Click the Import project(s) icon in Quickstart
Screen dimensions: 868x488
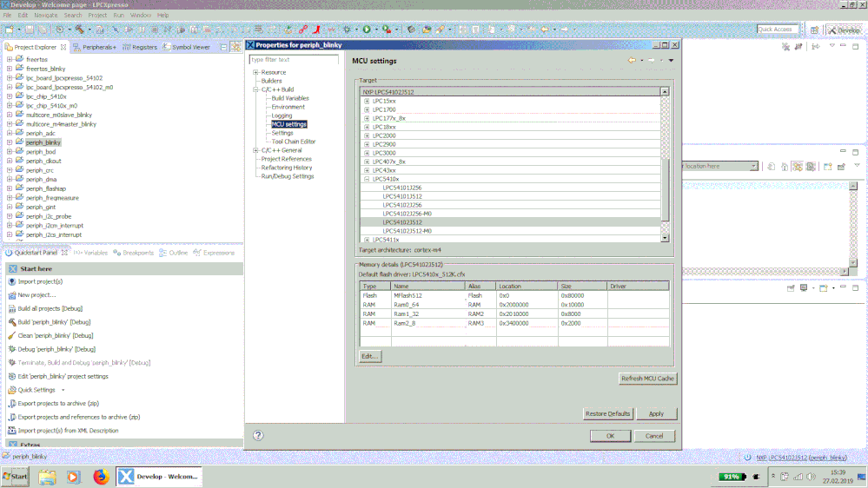[12, 281]
